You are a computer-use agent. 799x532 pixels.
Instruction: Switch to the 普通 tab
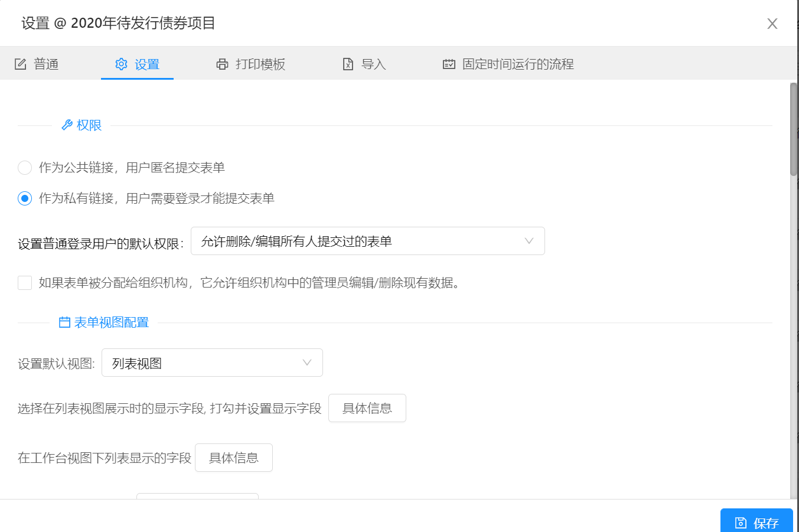[x=37, y=64]
